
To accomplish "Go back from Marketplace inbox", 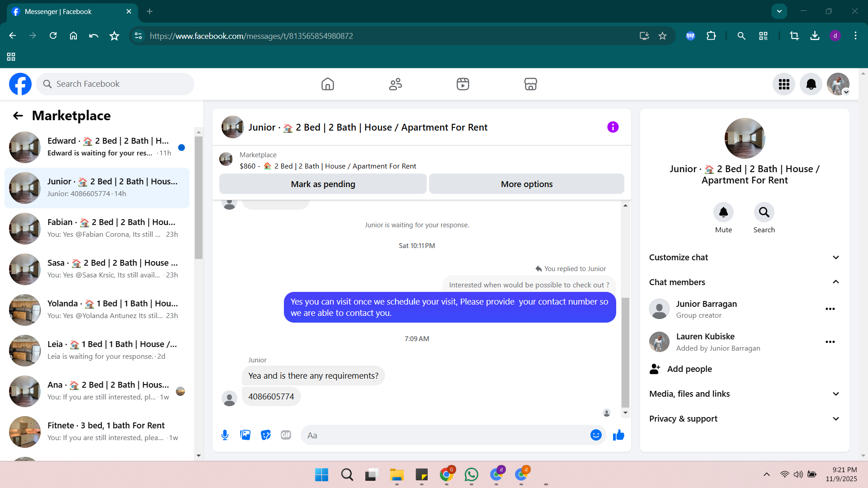I will click(x=18, y=116).
